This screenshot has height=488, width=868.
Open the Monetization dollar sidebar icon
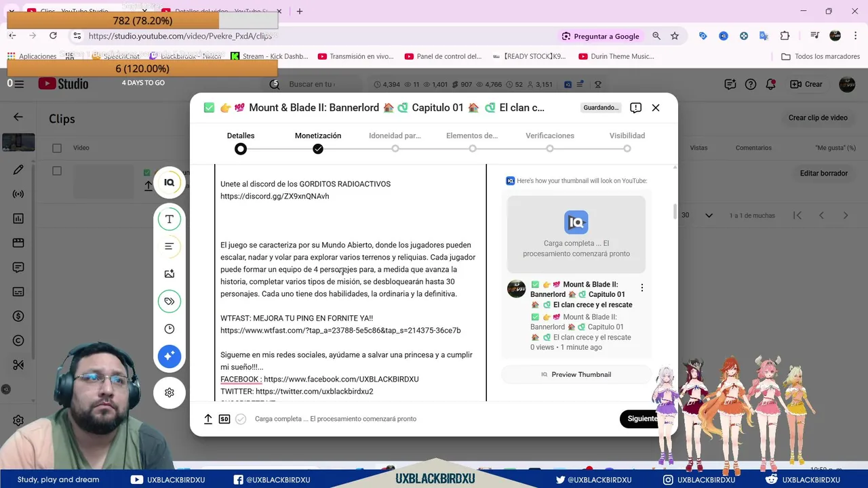18,316
